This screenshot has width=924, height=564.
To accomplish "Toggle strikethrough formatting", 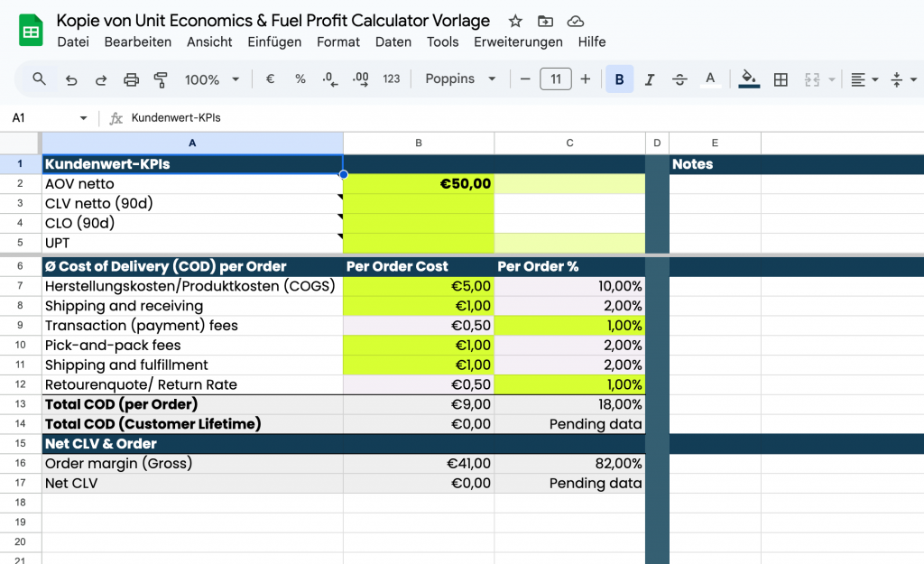I will [680, 79].
